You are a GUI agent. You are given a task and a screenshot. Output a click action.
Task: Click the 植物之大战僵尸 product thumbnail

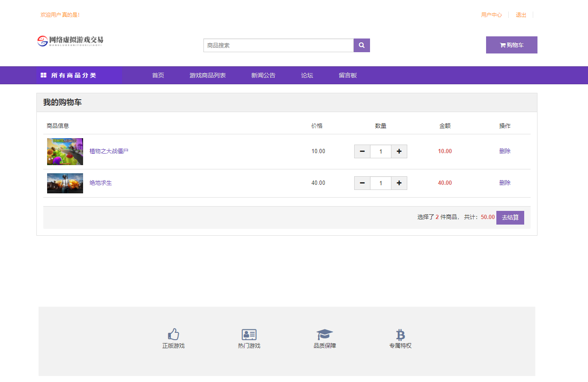[x=65, y=151]
